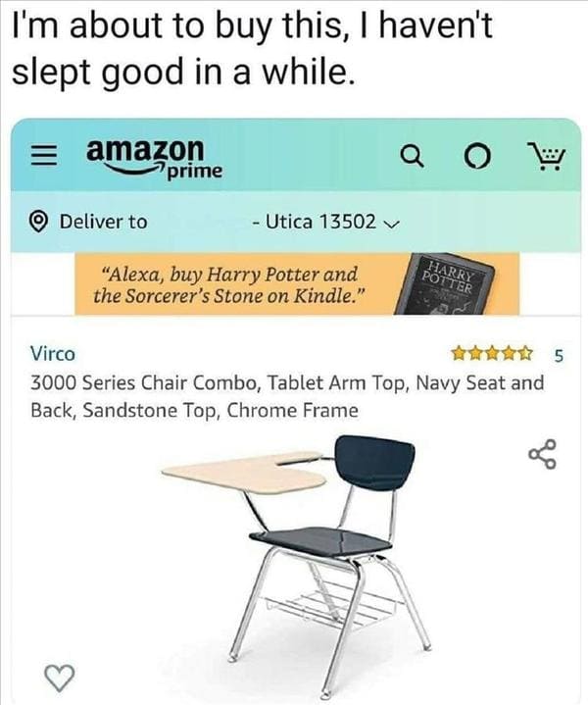Click the delivery location pin icon
The height and width of the screenshot is (705, 588).
[x=38, y=222]
